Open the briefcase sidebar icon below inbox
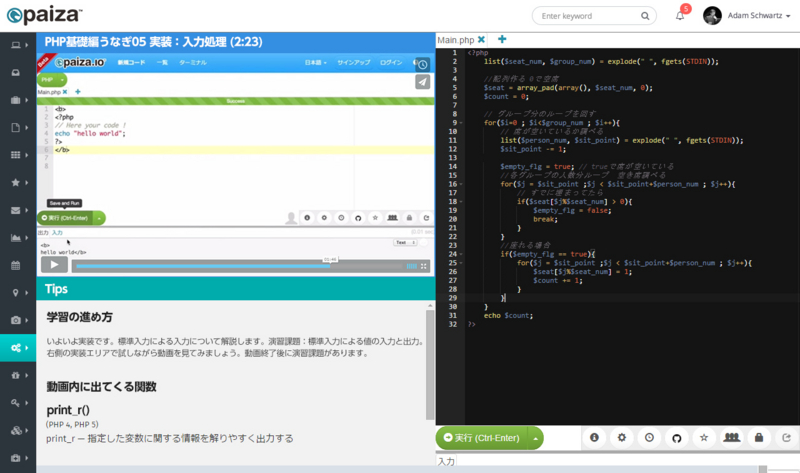This screenshot has width=800, height=473. [x=16, y=100]
